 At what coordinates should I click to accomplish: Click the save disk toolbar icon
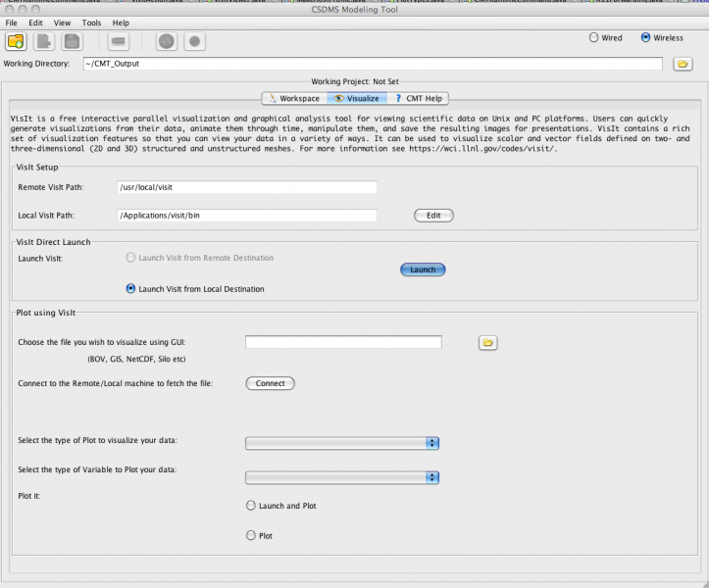72,41
